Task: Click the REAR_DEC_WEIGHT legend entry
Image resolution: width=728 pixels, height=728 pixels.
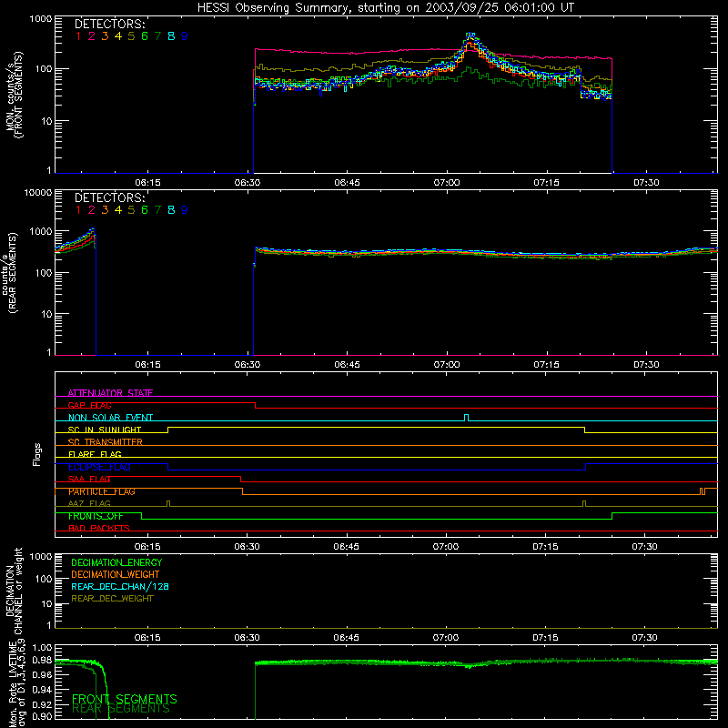Action: (112, 599)
